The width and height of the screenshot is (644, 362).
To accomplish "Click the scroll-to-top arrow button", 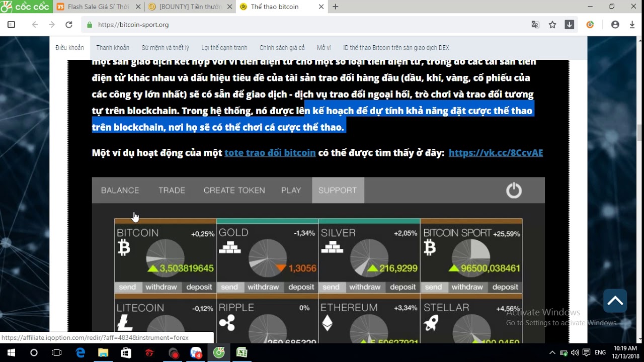I will [x=615, y=301].
